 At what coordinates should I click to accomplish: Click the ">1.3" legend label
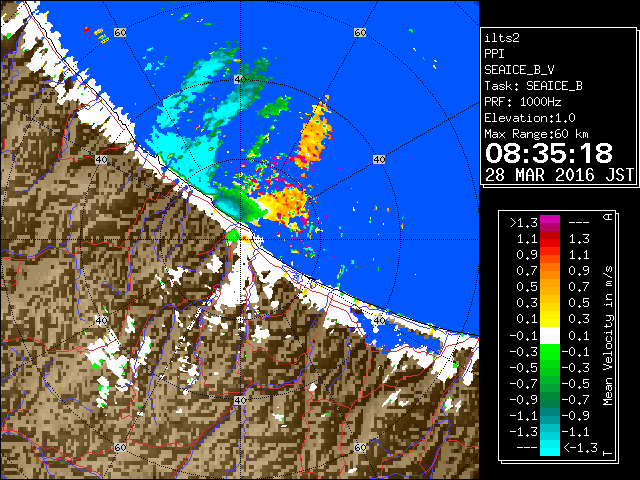(524, 223)
